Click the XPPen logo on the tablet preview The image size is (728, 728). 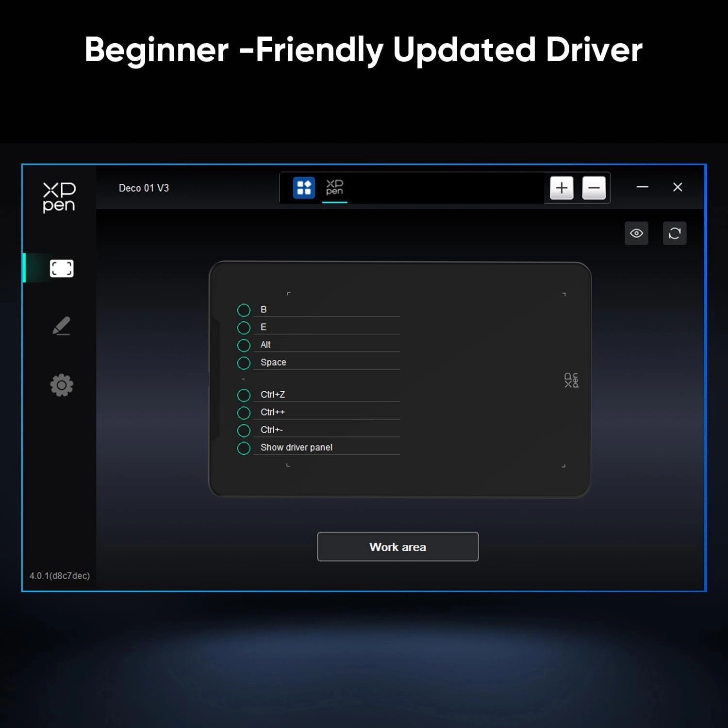coord(572,381)
